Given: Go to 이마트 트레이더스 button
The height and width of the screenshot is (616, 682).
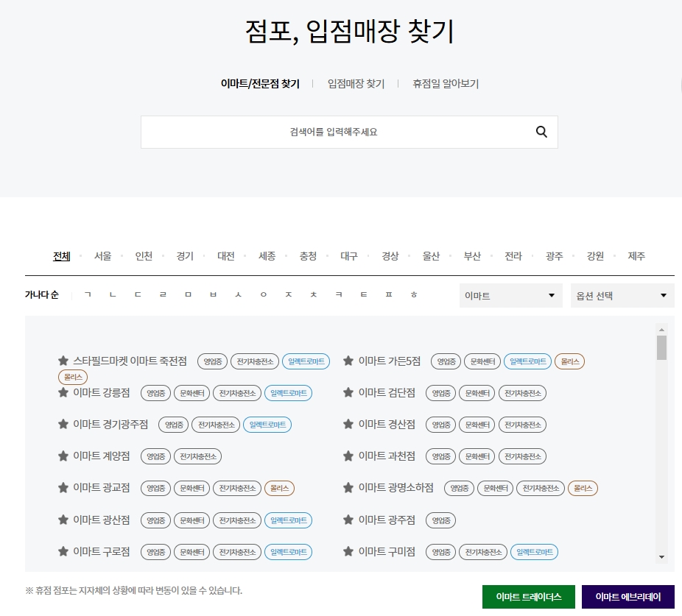Looking at the screenshot, I should click(x=529, y=597).
